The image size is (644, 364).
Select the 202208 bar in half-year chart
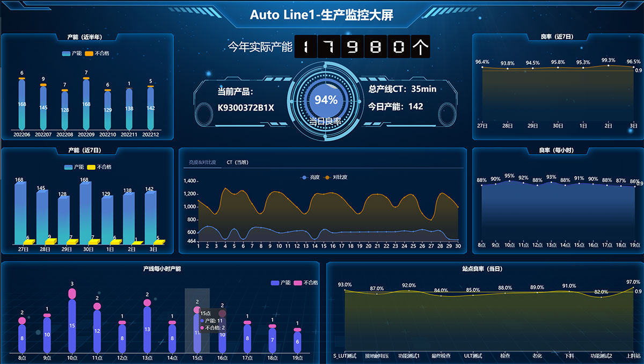click(x=65, y=110)
